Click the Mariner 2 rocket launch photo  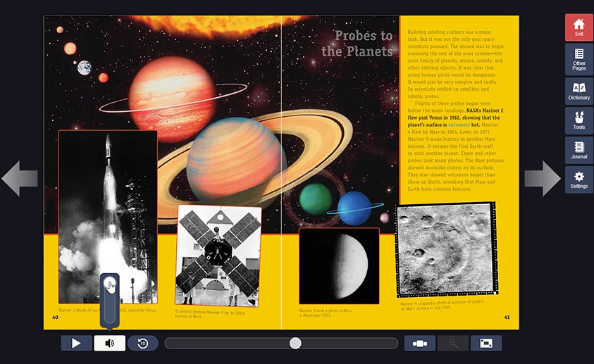108,217
